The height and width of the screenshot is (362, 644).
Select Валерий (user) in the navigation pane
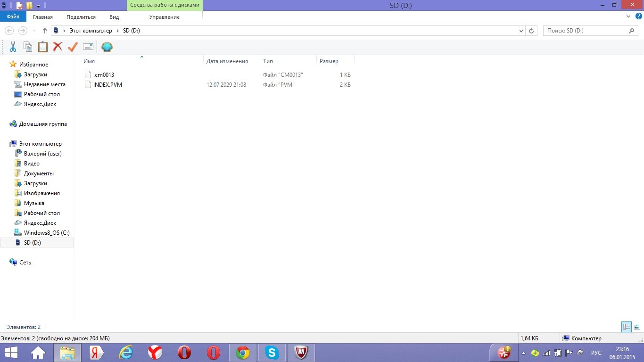(x=43, y=154)
